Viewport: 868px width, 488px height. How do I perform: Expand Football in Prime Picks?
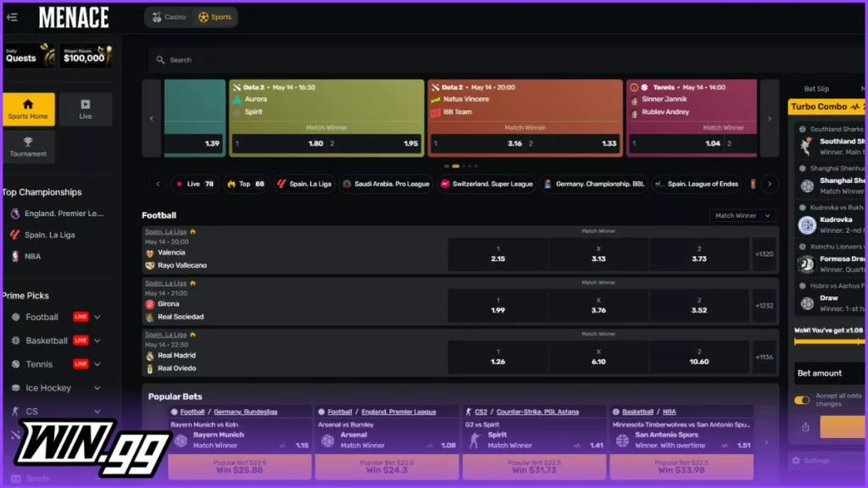97,317
